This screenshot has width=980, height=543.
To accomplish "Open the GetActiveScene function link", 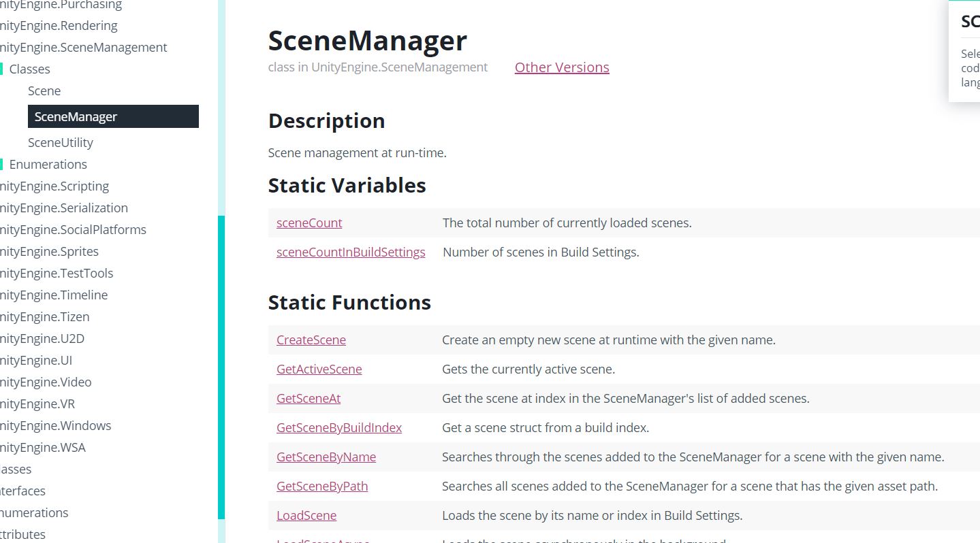I will [x=319, y=369].
